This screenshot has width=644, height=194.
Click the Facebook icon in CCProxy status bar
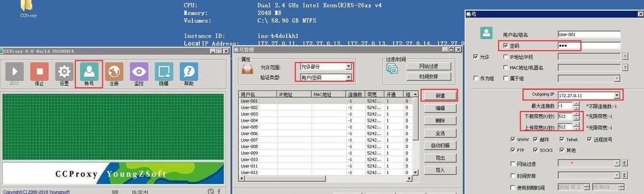pyautogui.click(x=219, y=192)
